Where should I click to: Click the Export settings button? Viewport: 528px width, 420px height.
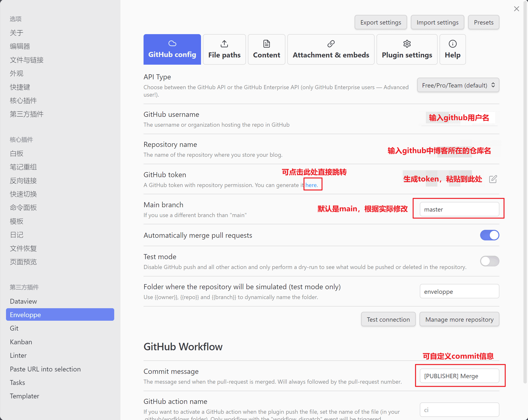(x=380, y=22)
